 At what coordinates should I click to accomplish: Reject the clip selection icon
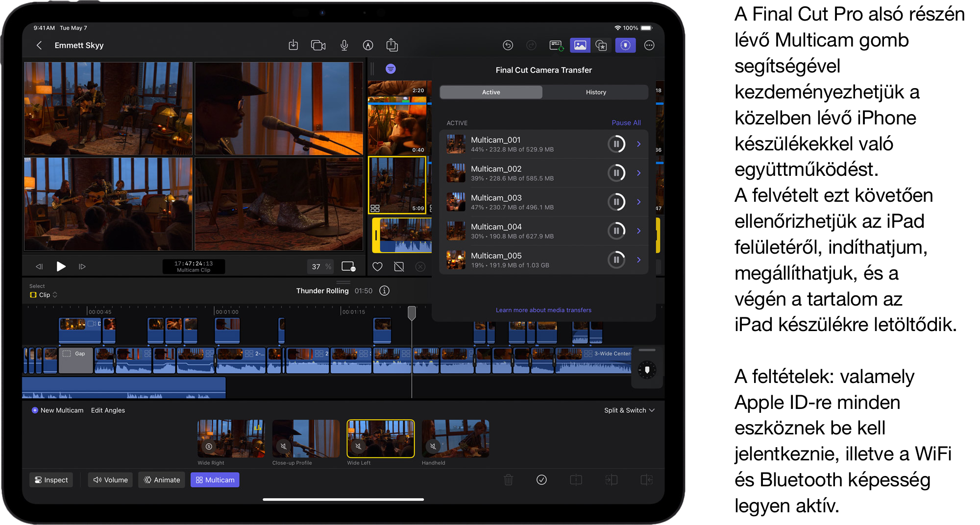point(399,266)
